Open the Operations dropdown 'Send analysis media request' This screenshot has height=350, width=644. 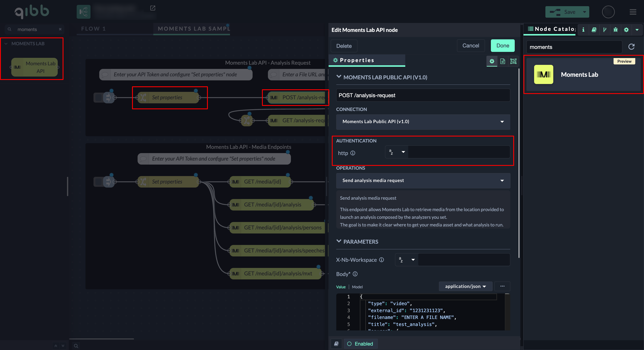(423, 181)
